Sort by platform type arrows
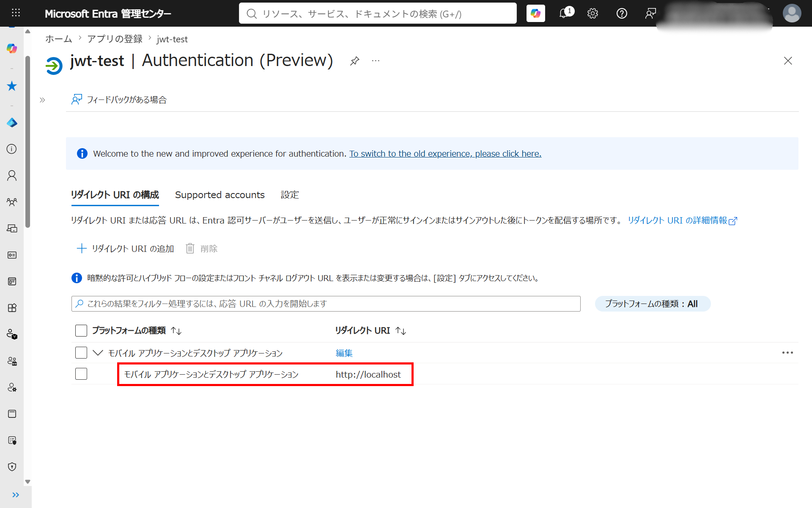Viewport: 812px width, 508px height. coord(176,331)
